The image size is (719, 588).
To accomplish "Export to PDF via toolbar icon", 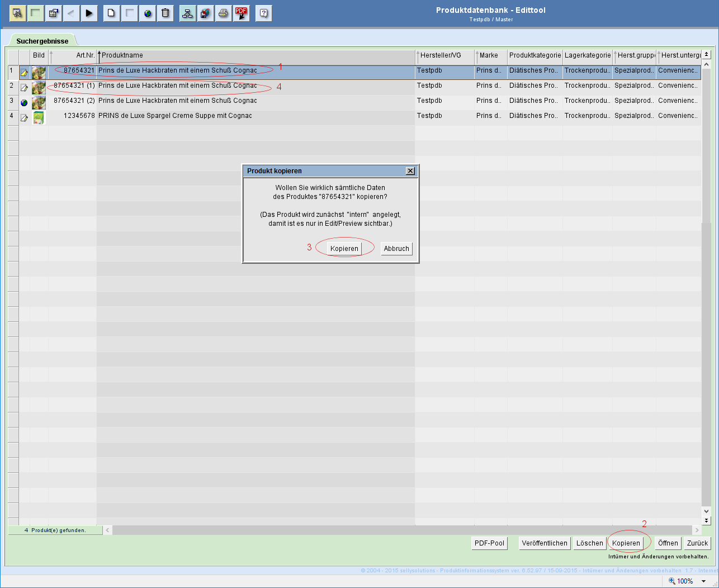I will point(242,13).
